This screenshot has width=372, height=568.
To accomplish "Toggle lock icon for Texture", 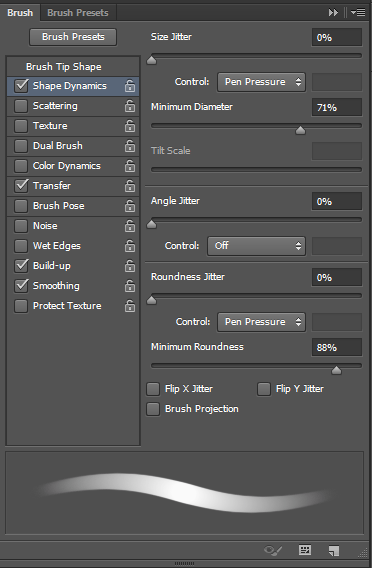I will pos(130,126).
